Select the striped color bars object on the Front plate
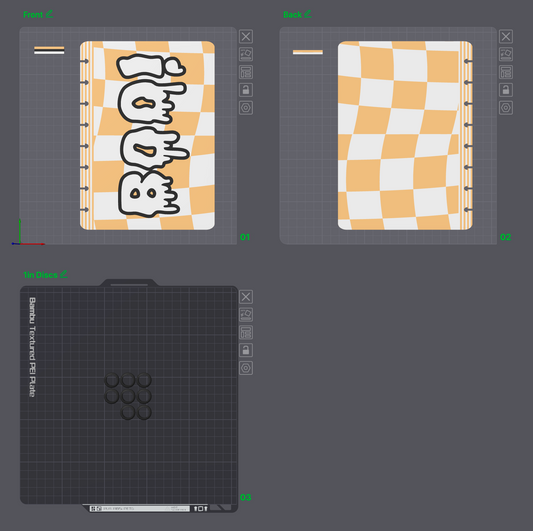 pyautogui.click(x=49, y=50)
